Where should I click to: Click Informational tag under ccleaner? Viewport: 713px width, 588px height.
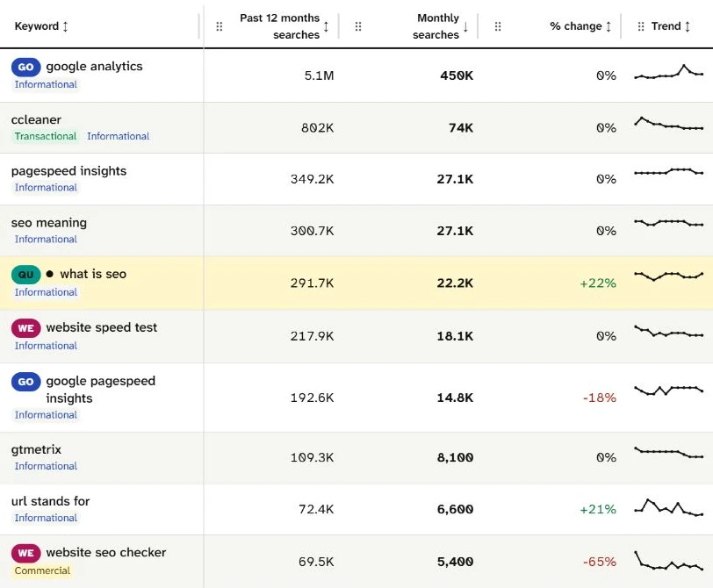click(x=119, y=136)
